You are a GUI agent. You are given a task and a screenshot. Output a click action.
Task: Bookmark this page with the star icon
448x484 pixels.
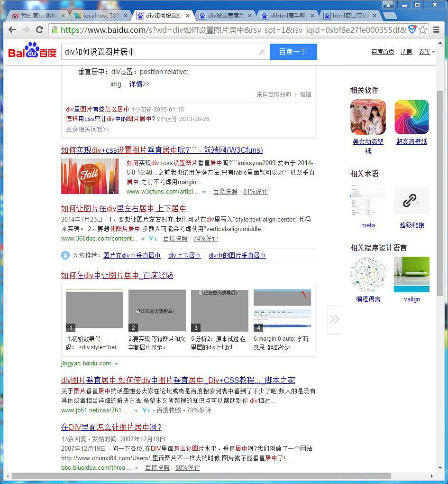[423, 29]
